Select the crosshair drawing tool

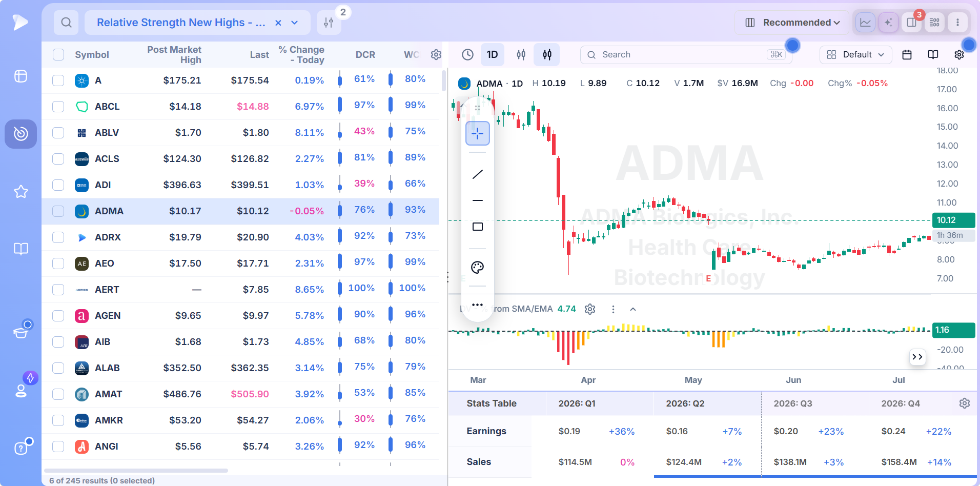point(477,133)
